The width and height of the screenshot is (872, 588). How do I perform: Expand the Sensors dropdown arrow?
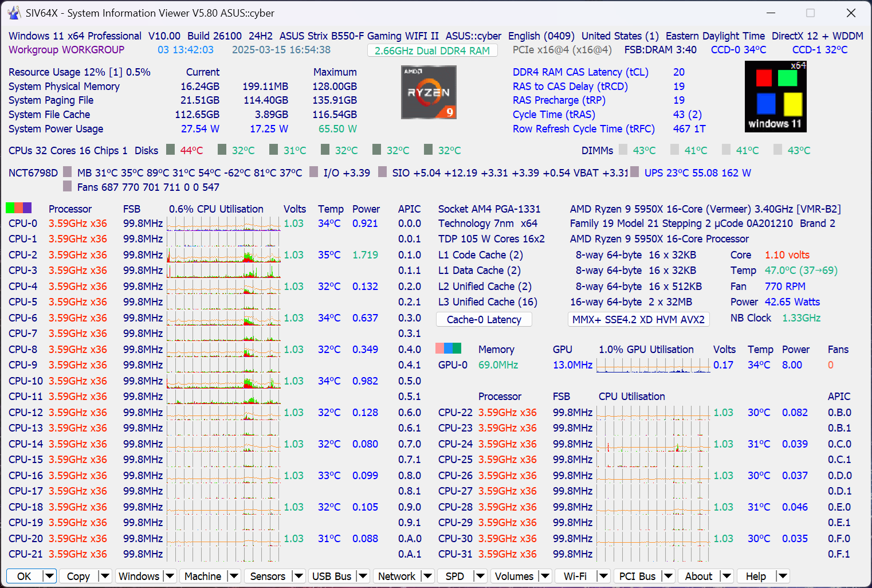pyautogui.click(x=298, y=576)
